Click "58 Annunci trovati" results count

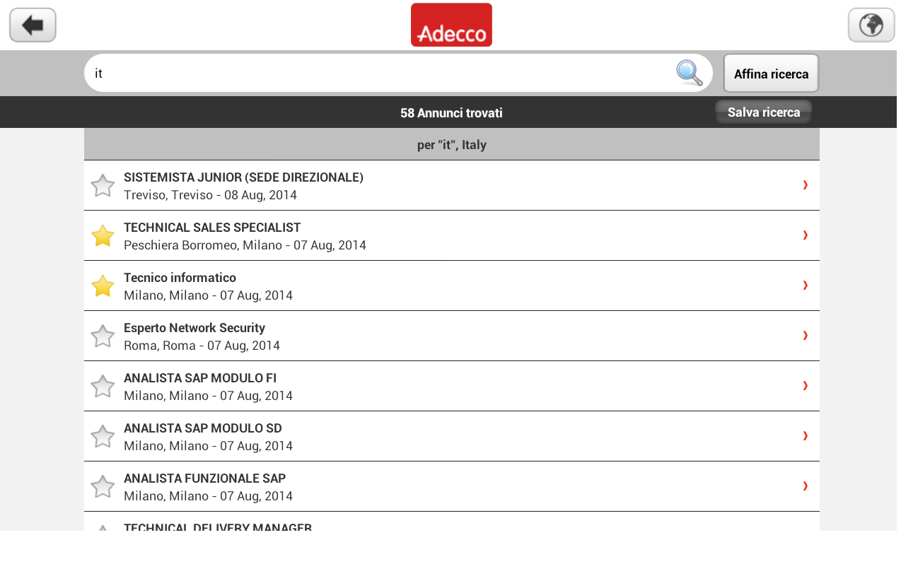pos(451,113)
